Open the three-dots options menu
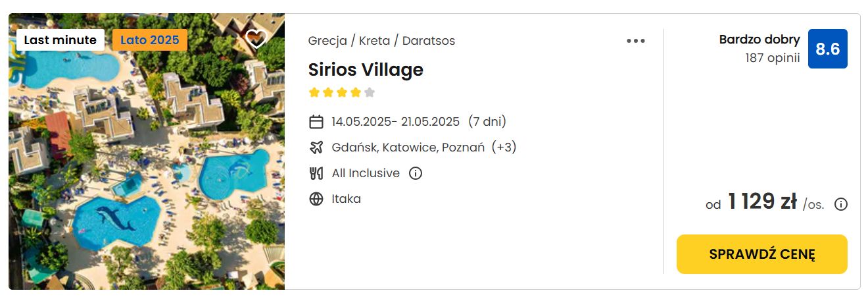The image size is (868, 299). (636, 41)
